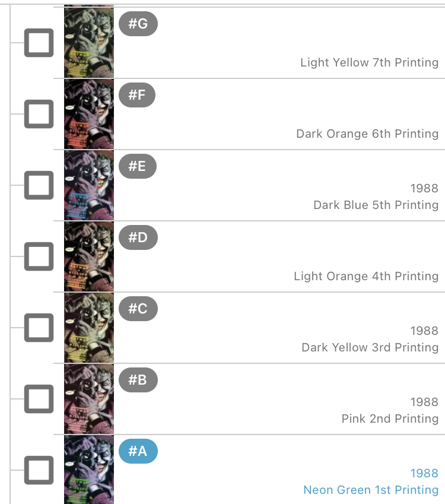
Task: Click the #C variant badge
Action: tap(138, 309)
